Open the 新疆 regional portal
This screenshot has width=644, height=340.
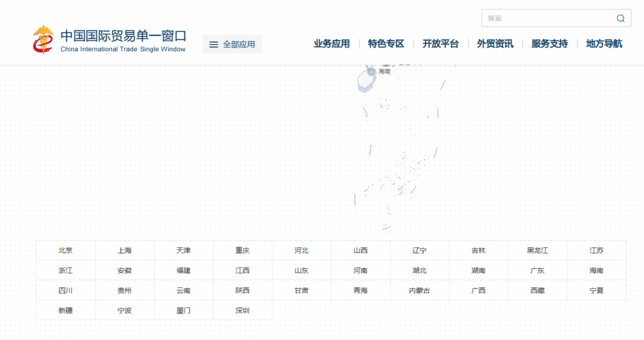(x=65, y=310)
